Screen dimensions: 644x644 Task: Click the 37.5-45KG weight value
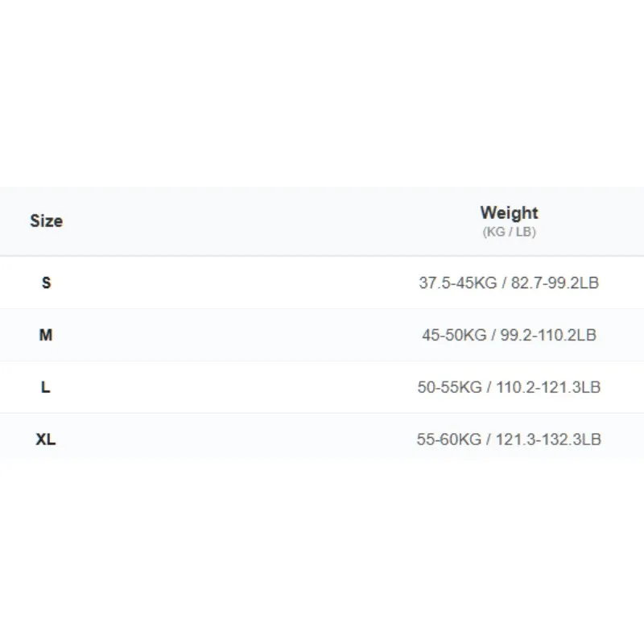tap(458, 283)
